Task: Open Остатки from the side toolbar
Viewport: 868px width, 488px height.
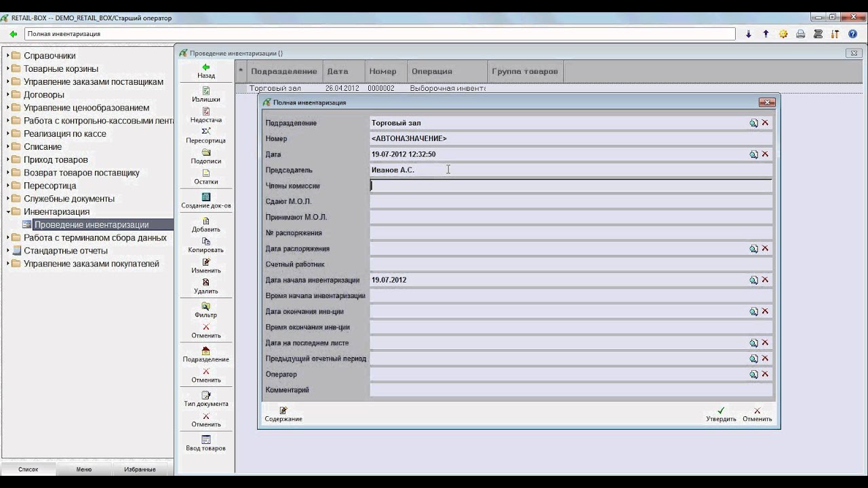Action: pyautogui.click(x=206, y=177)
